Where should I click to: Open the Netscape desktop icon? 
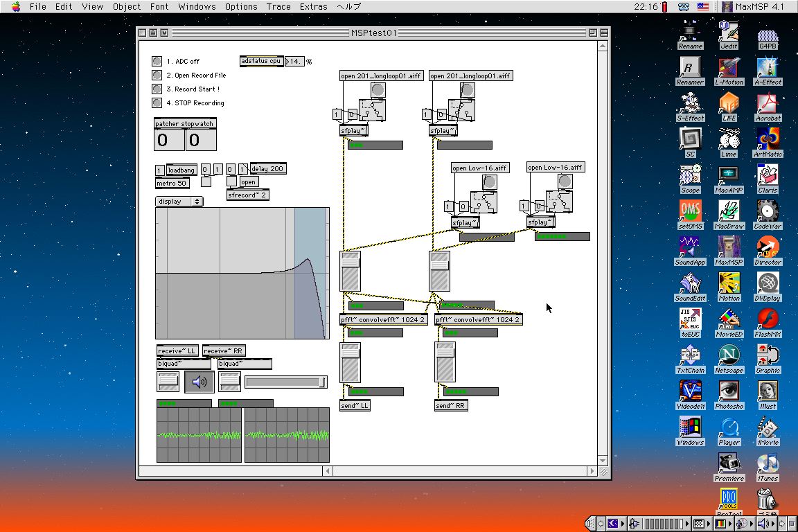coord(729,358)
